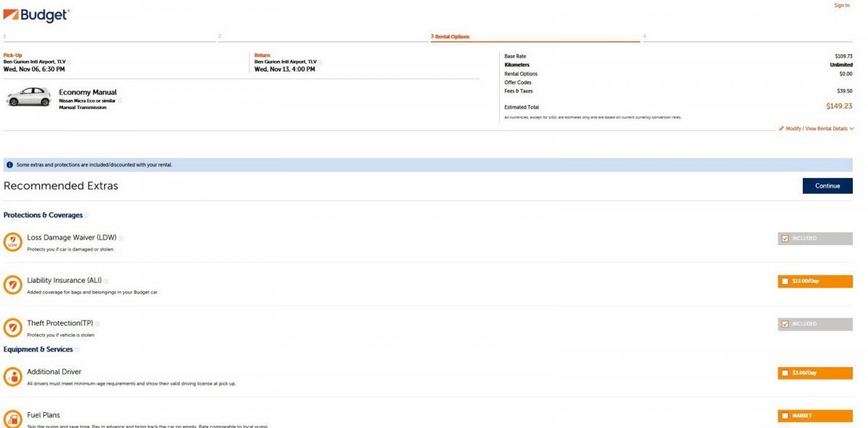Viewport: 868px width, 428px height.
Task: Go to step 1 in progress bar
Action: point(109,37)
